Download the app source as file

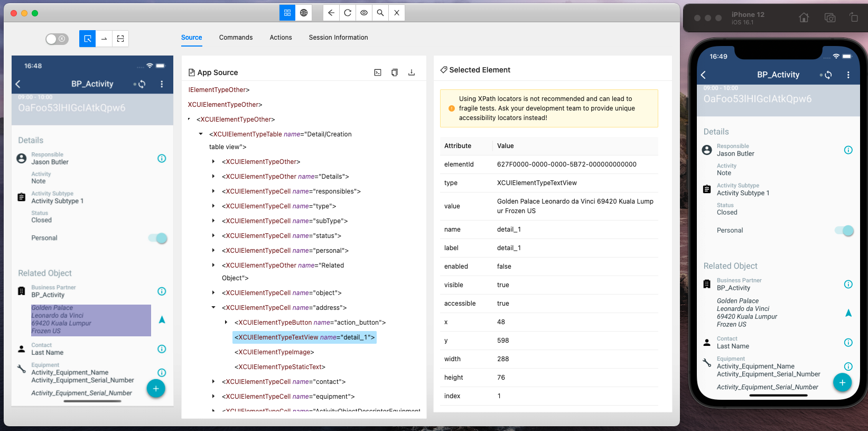(x=411, y=72)
